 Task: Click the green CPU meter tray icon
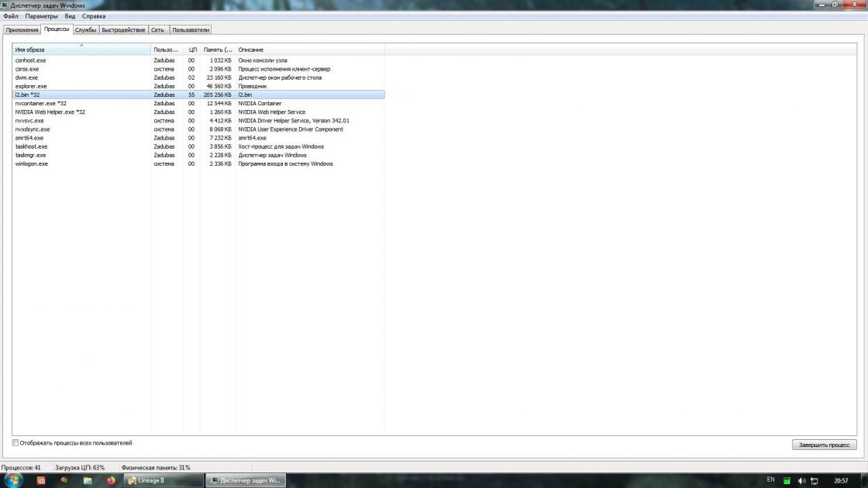(x=787, y=480)
